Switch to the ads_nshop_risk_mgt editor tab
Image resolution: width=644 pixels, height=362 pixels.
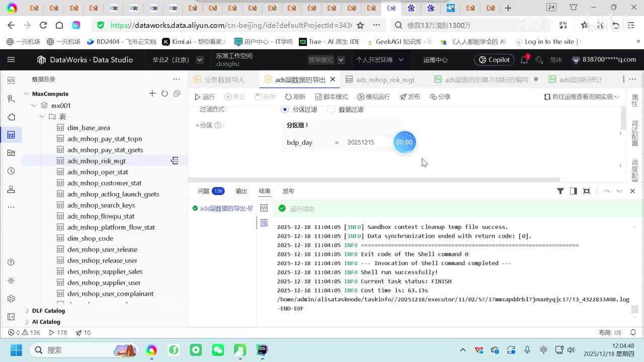click(x=380, y=79)
